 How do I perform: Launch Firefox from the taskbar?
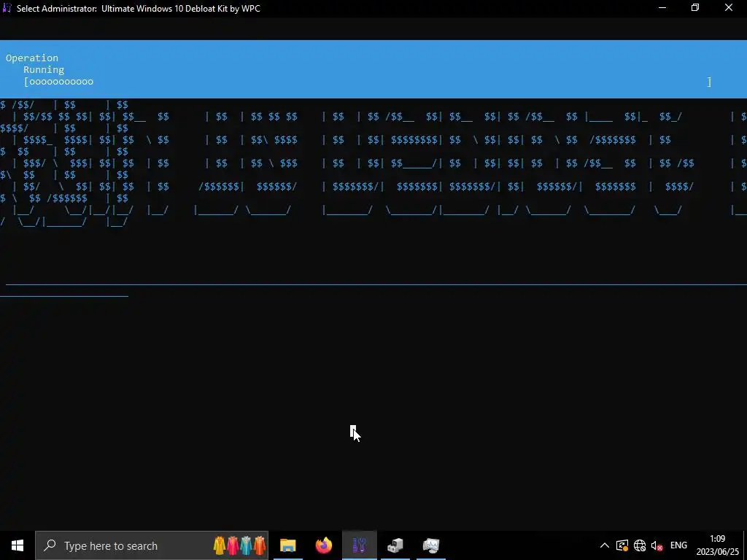pyautogui.click(x=324, y=545)
